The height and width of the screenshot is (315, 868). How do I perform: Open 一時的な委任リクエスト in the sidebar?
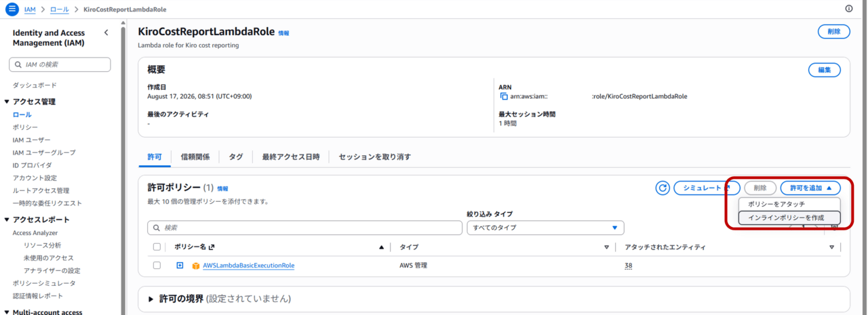[x=47, y=203]
